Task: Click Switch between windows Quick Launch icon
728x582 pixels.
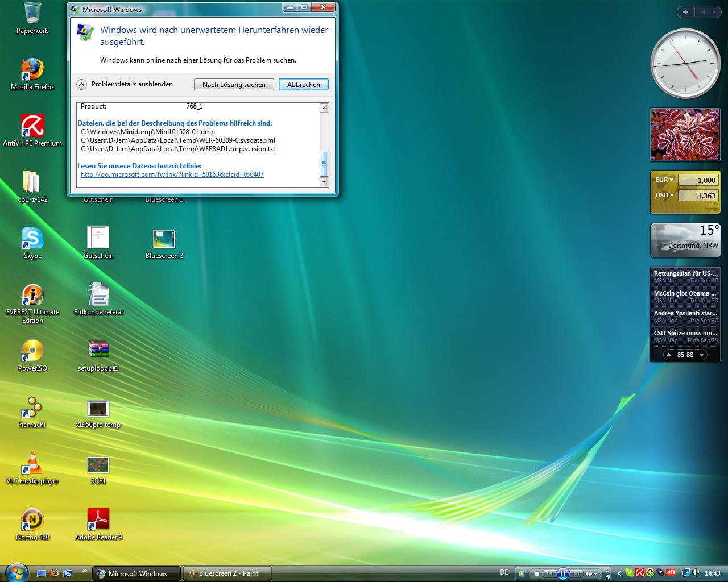Action: point(68,573)
